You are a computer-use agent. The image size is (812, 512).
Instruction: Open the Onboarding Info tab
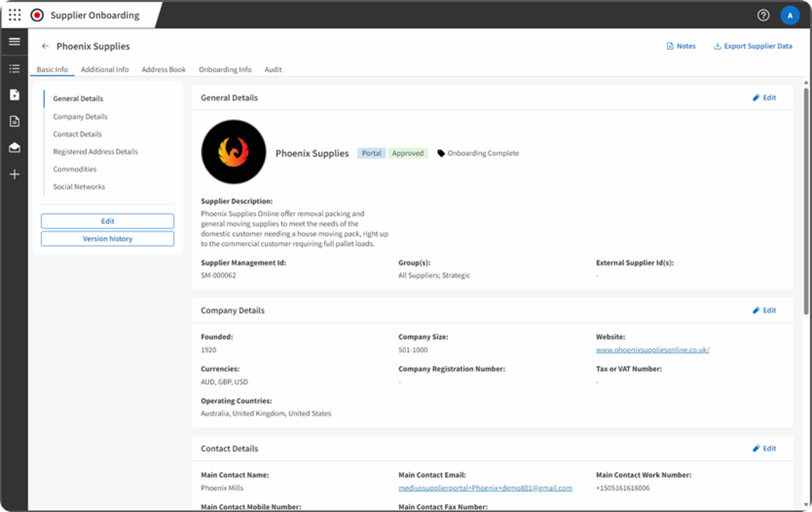(x=225, y=69)
